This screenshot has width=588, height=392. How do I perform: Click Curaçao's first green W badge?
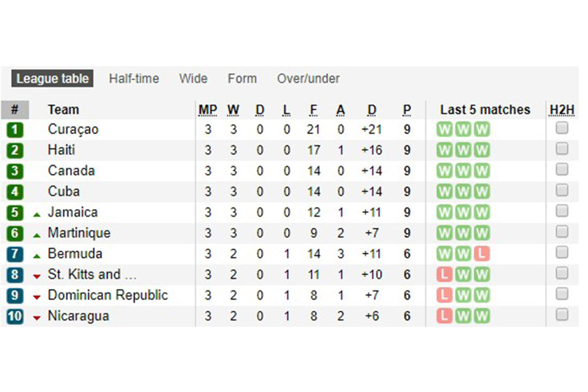[444, 130]
